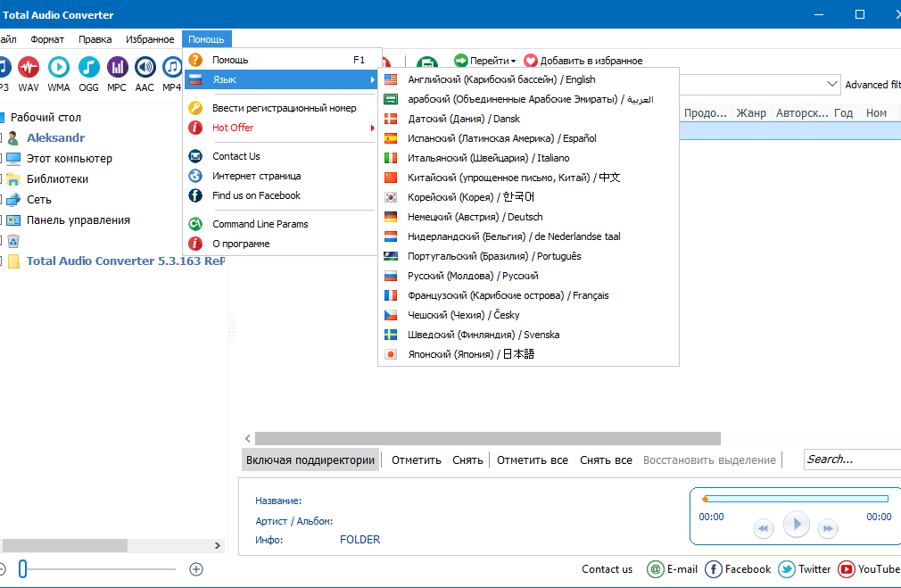
Task: Select Итальянский / Italiano language
Action: pos(528,158)
